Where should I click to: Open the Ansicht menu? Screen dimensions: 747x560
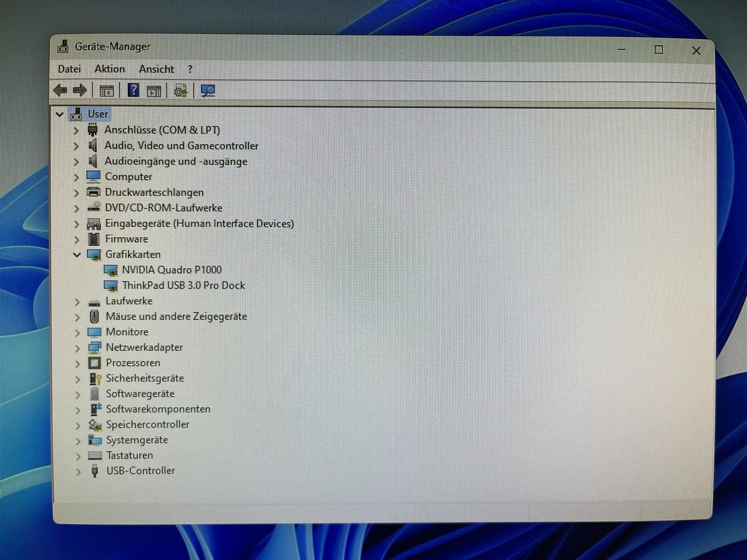156,69
